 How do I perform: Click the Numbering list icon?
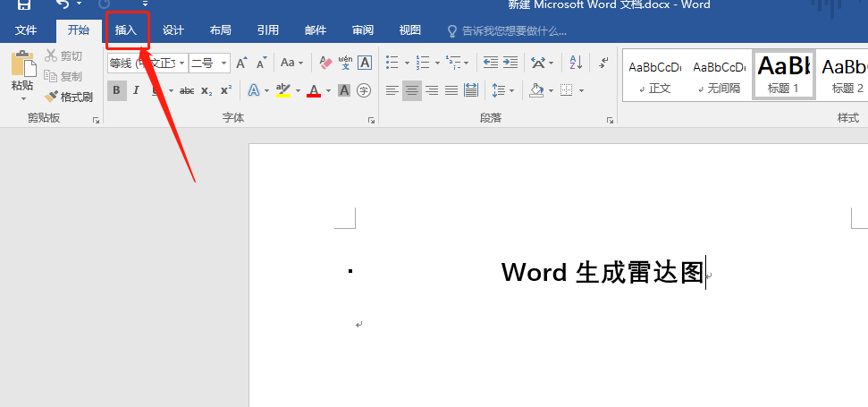(x=423, y=63)
